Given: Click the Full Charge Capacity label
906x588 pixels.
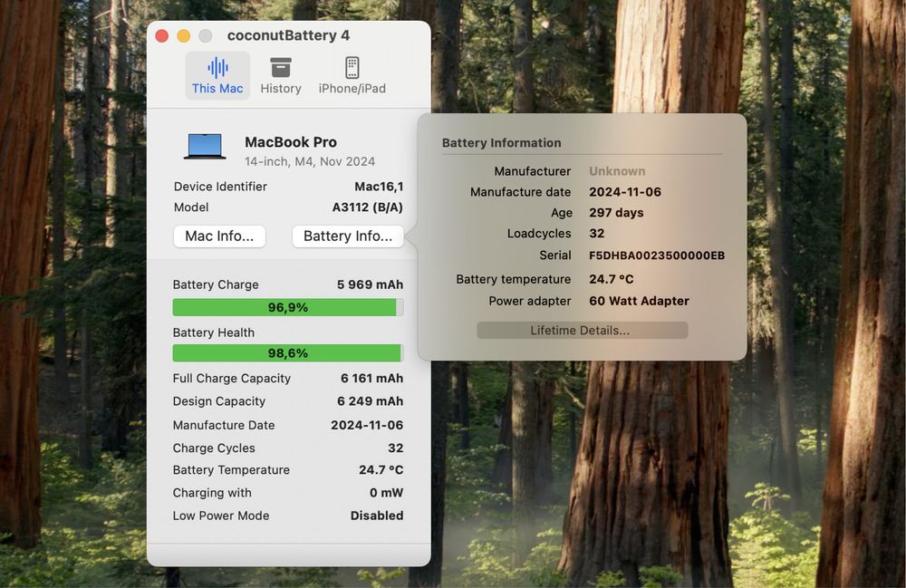Looking at the screenshot, I should click(x=232, y=379).
